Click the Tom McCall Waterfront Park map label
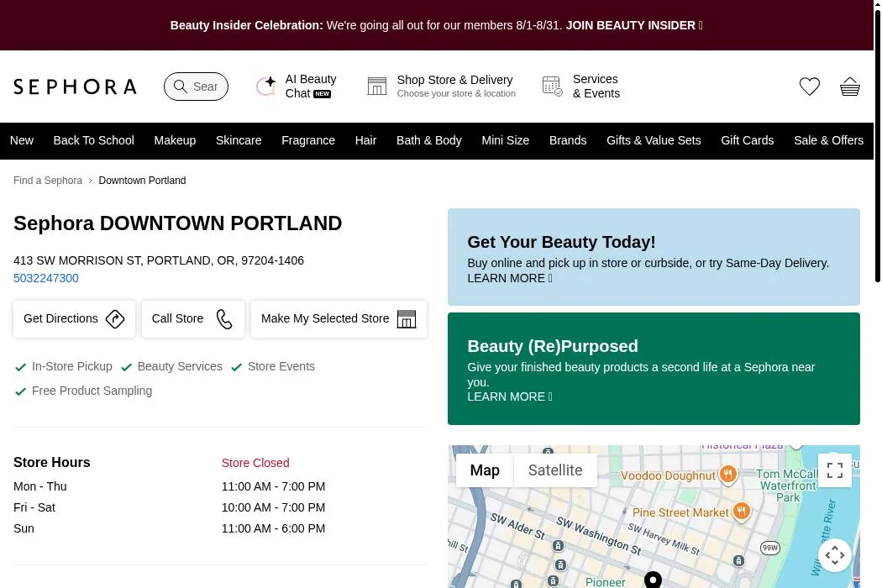Image resolution: width=882 pixels, height=588 pixels. 788,486
